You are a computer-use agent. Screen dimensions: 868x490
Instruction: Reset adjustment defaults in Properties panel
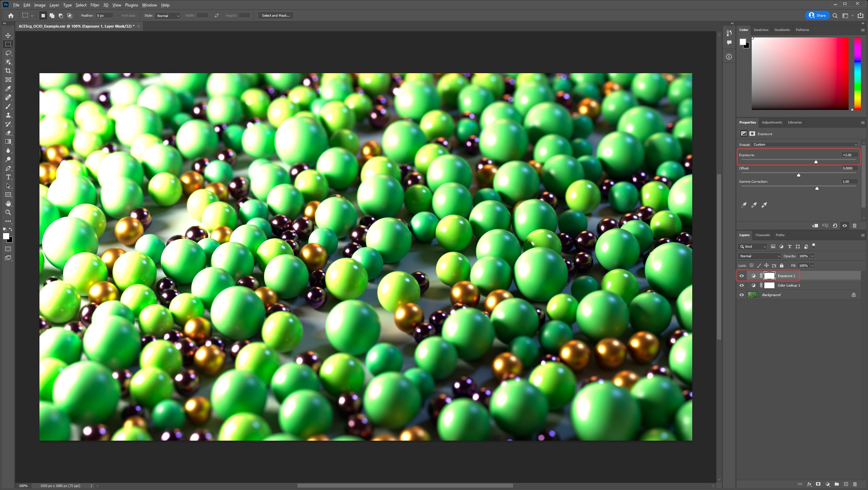tap(835, 226)
